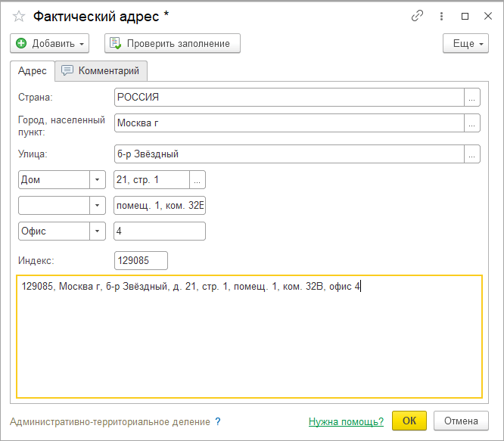Open the three-dot options menu in title bar
The image size is (504, 441).
(x=441, y=16)
